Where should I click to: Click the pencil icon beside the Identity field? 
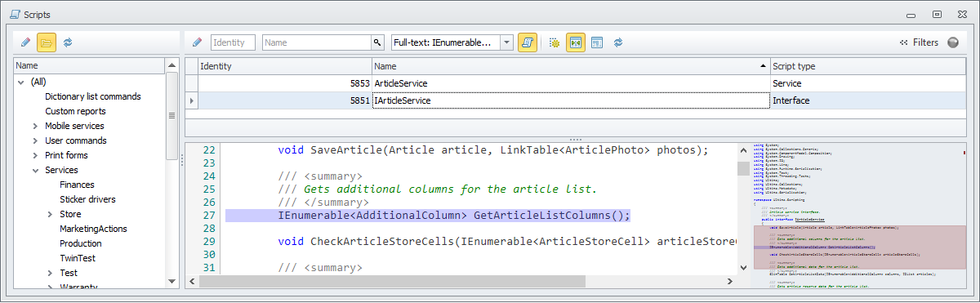pos(197,42)
